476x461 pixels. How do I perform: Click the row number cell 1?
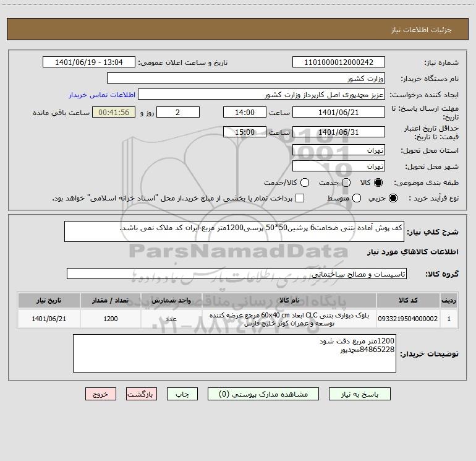tap(449, 319)
